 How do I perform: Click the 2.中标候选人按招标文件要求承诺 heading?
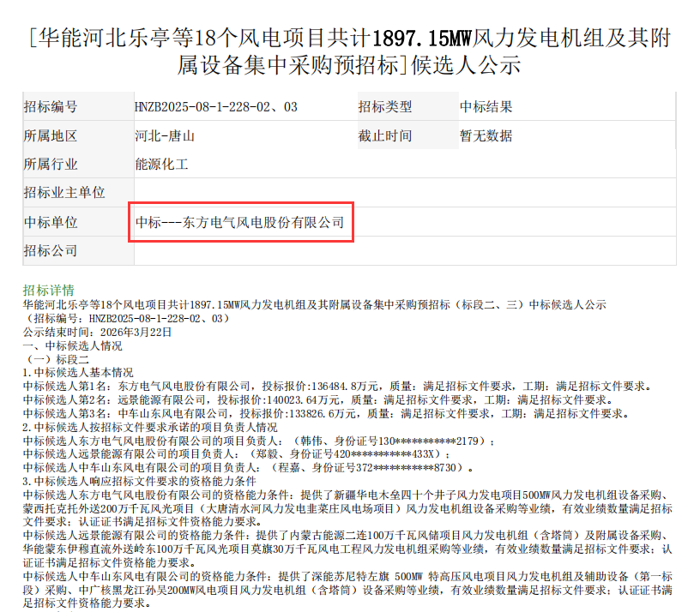(150, 428)
